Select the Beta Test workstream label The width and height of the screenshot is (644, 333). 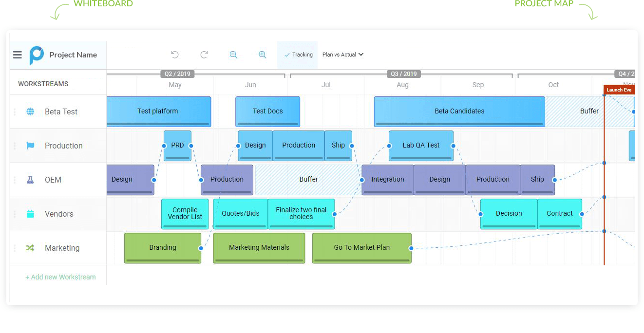click(x=61, y=111)
